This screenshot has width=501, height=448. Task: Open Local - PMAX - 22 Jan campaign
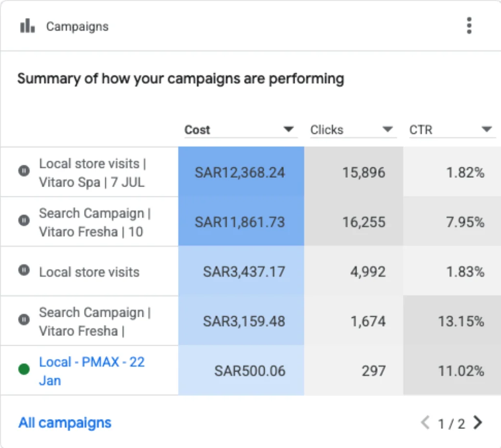pos(91,371)
